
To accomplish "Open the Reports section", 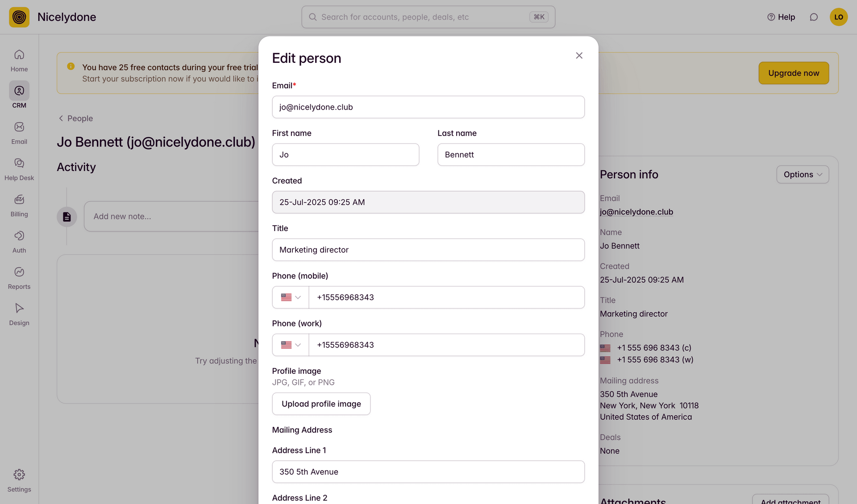I will click(19, 277).
